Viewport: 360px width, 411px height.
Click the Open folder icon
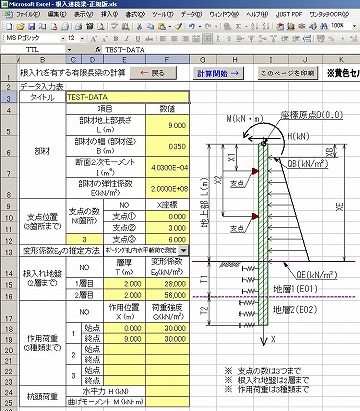20,26
